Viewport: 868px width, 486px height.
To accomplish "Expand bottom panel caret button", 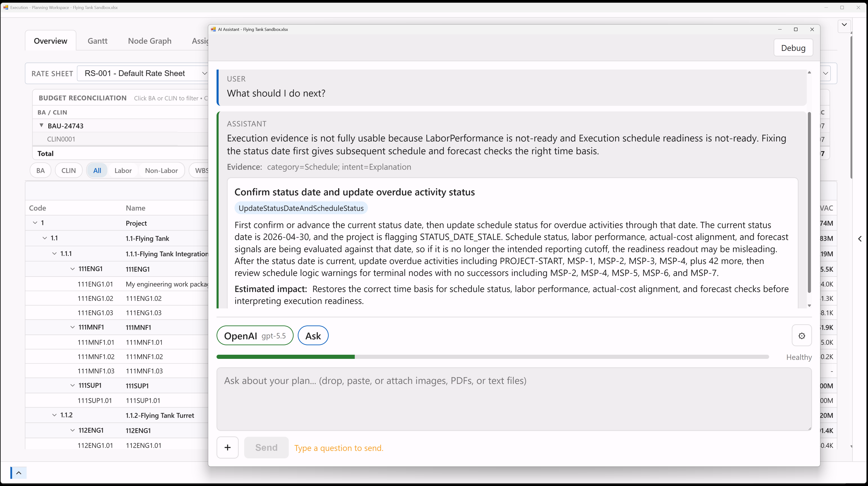I will tap(19, 473).
